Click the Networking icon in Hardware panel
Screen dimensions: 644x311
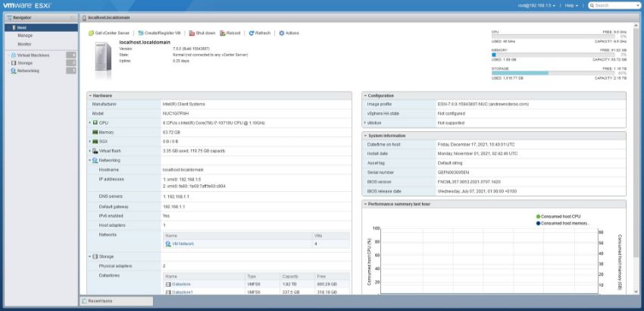point(95,161)
